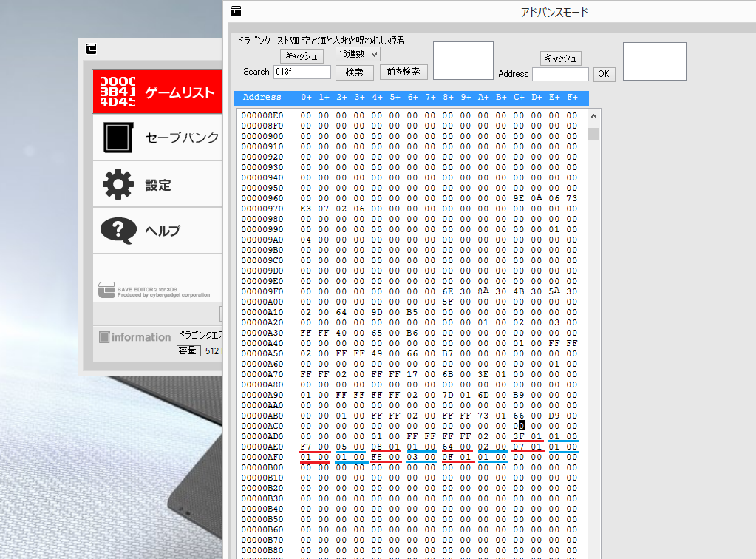The height and width of the screenshot is (559, 756).
Task: Click the white box next to 前を検索
Action: coord(463,61)
